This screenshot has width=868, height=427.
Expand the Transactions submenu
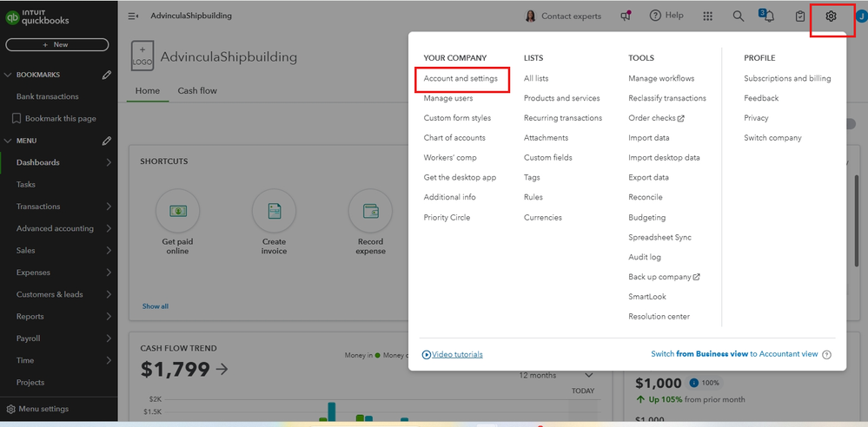pos(109,207)
